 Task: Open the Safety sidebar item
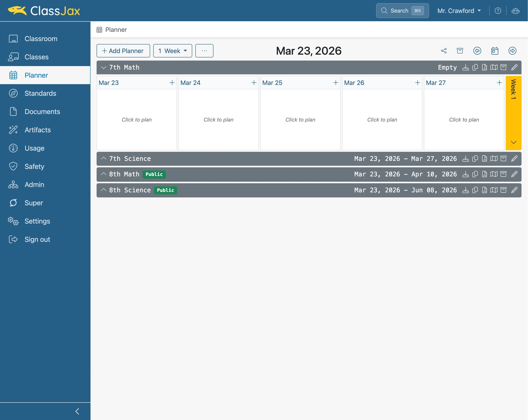point(45,166)
